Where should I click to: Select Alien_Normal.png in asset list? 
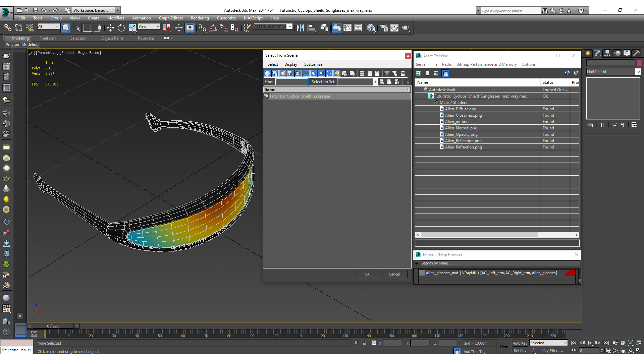pos(461,128)
